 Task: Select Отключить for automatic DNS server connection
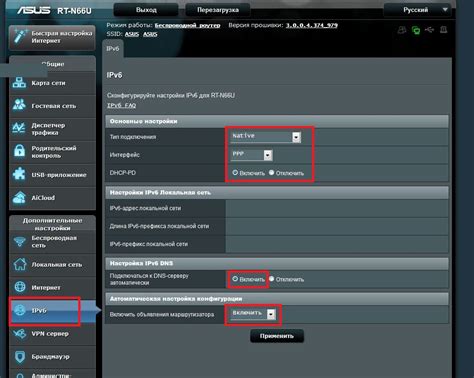point(272,279)
